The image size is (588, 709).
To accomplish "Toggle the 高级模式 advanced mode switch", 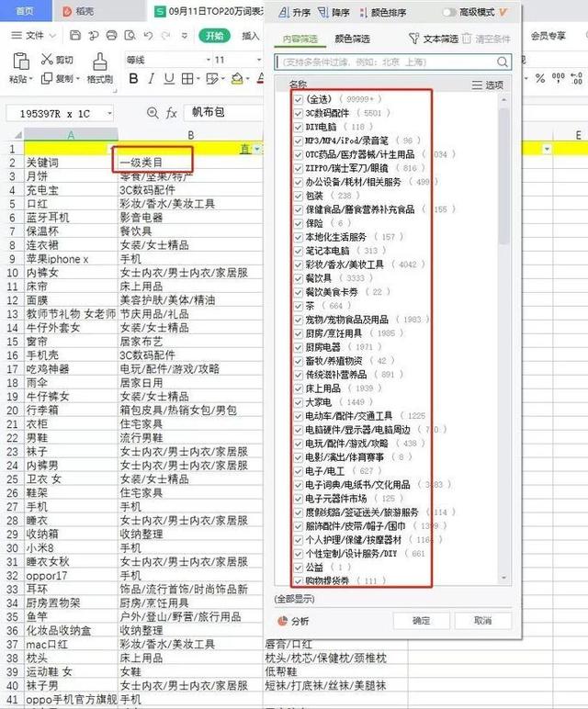I will 450,13.
